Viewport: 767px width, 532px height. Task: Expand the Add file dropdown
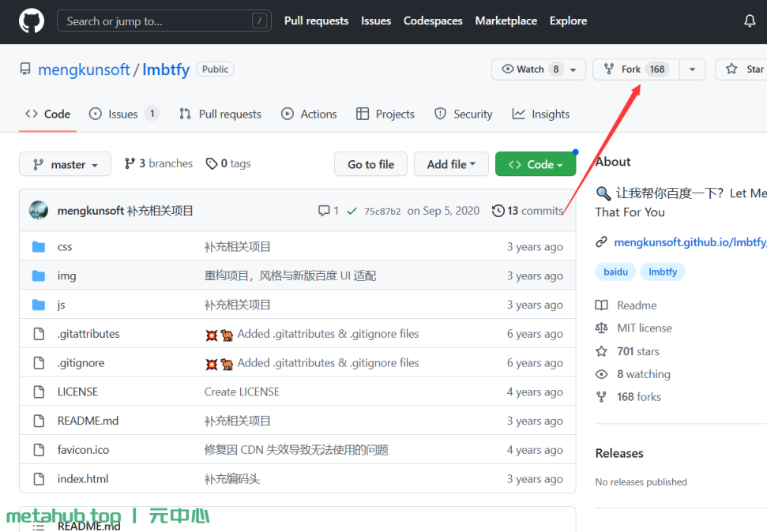click(451, 164)
